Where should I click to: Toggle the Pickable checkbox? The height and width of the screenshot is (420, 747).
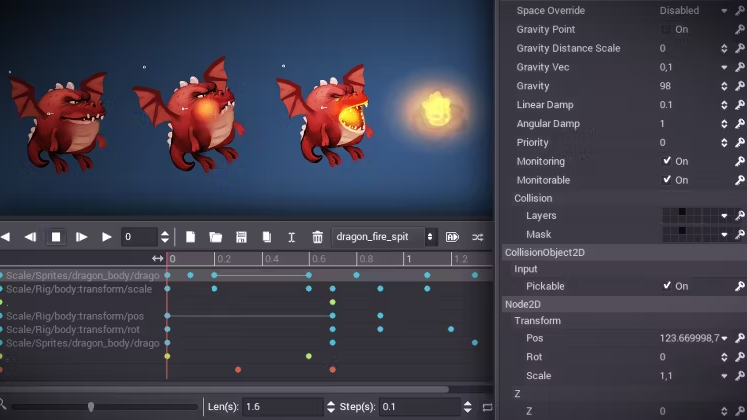[x=666, y=286]
